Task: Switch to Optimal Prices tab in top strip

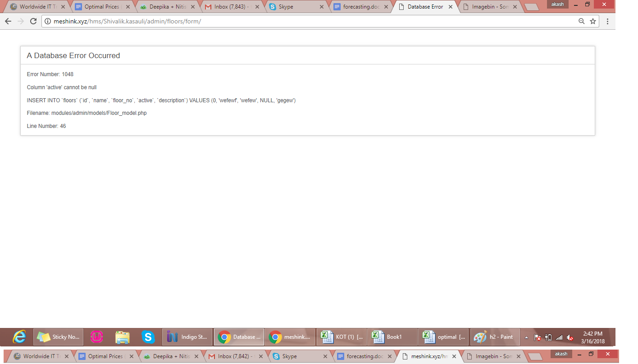Action: [103, 7]
